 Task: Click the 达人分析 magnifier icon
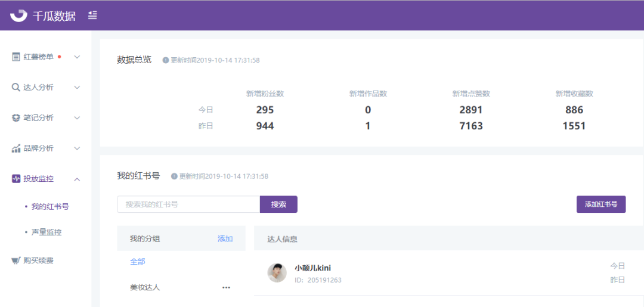[16, 88]
